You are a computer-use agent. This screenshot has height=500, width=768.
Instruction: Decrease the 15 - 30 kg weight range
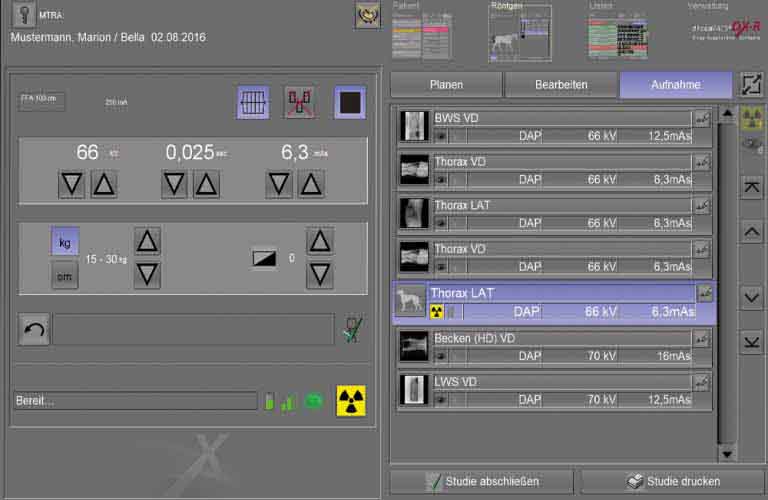[147, 274]
